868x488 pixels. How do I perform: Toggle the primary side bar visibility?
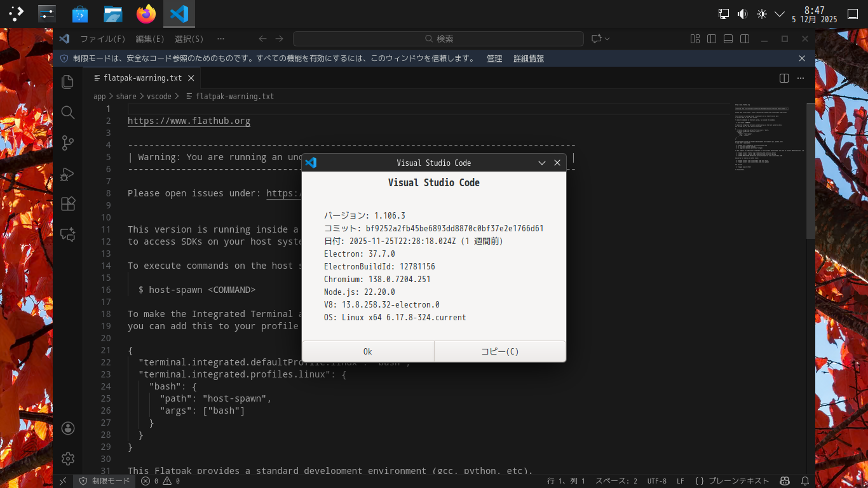pyautogui.click(x=712, y=39)
